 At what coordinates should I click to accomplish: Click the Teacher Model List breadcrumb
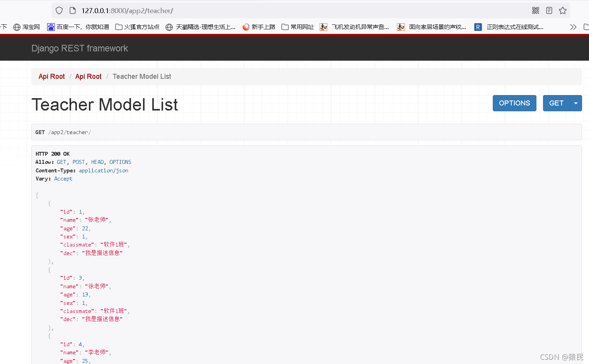click(142, 77)
